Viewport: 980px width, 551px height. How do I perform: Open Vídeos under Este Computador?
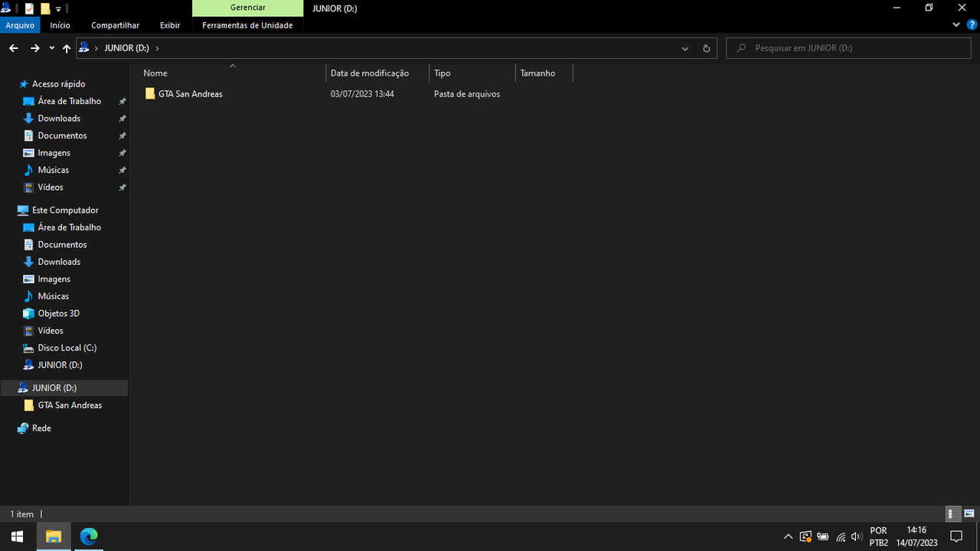pos(51,331)
